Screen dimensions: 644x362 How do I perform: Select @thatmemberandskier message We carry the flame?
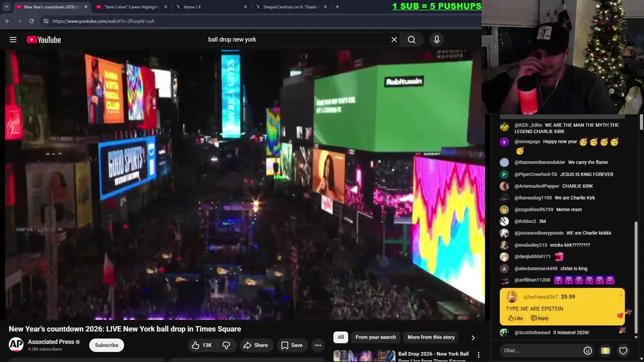(588, 162)
